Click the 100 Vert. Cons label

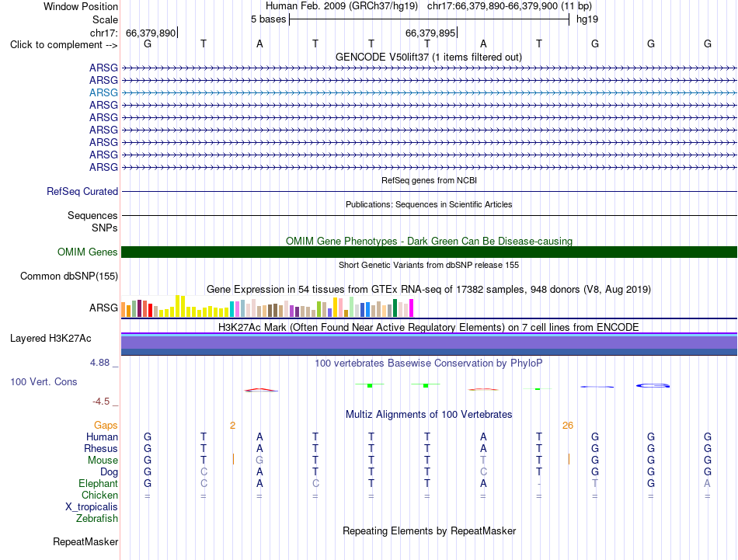44,381
